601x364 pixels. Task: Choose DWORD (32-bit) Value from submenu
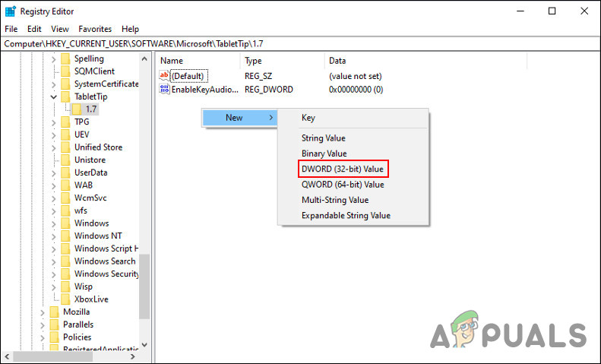pos(342,169)
